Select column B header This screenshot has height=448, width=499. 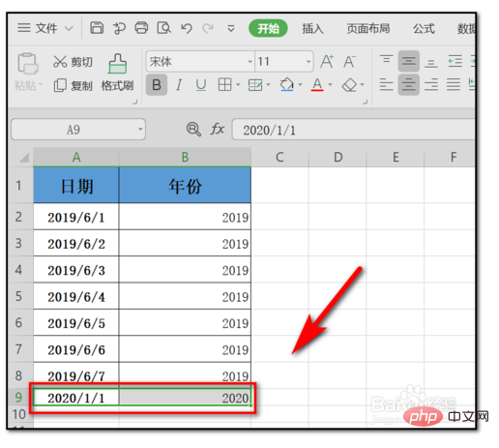[x=185, y=157]
